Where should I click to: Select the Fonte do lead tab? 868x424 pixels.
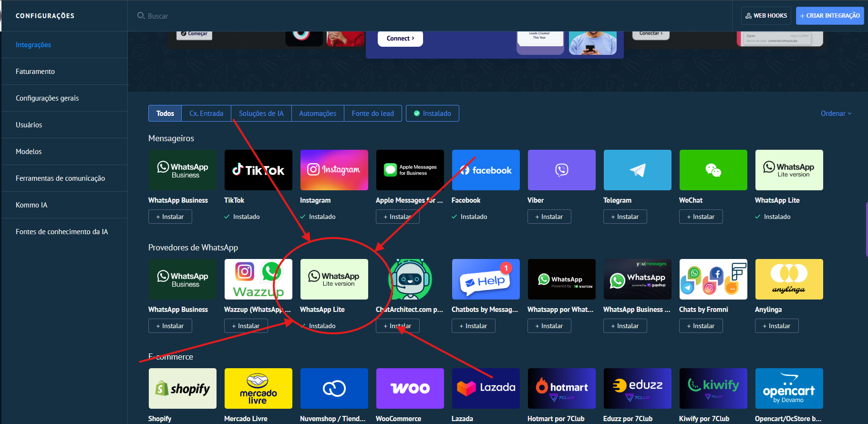(x=372, y=114)
